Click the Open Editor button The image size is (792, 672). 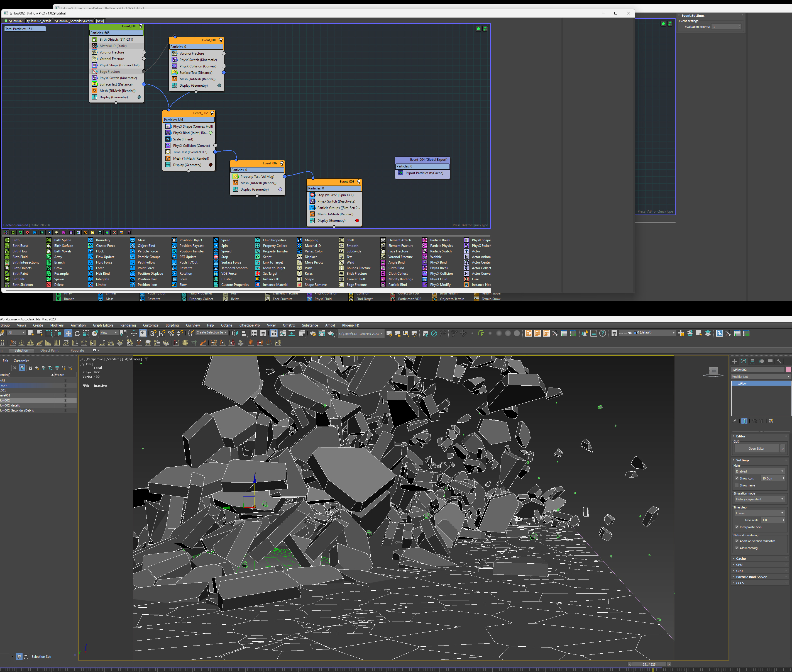pos(756,448)
